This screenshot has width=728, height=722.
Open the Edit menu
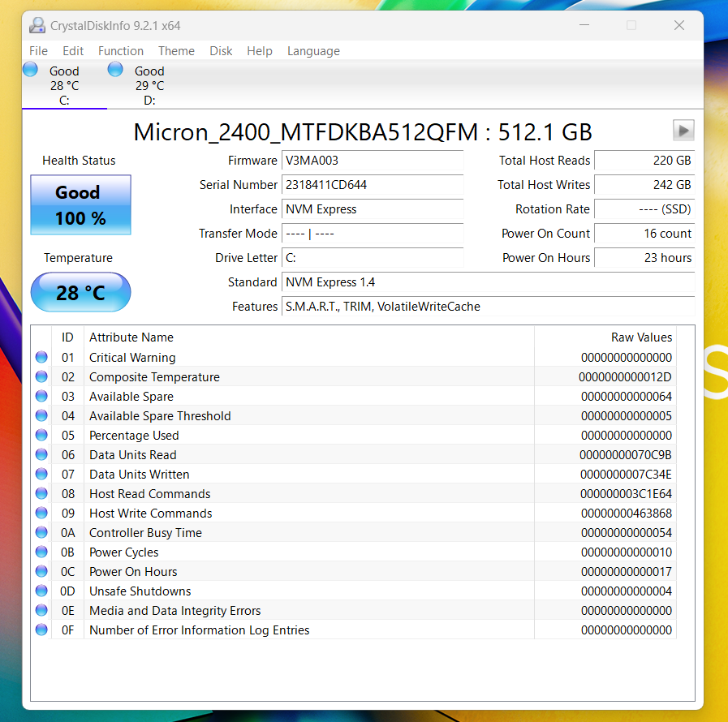(73, 51)
